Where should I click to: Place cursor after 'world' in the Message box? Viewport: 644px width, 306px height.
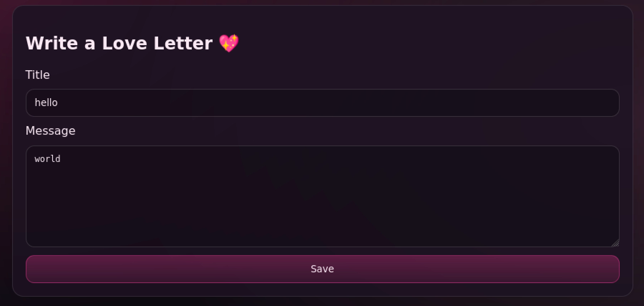tap(61, 159)
